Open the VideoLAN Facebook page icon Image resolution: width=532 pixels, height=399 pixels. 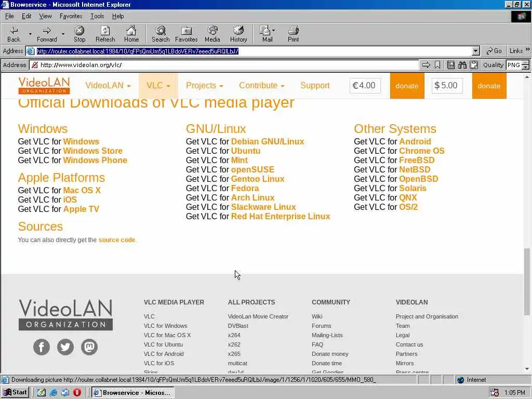(x=42, y=347)
